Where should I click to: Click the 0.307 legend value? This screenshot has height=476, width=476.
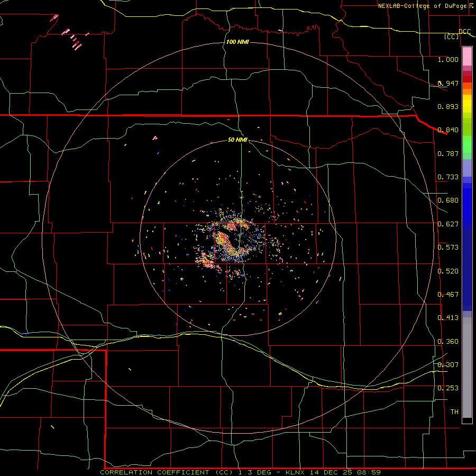(x=448, y=365)
